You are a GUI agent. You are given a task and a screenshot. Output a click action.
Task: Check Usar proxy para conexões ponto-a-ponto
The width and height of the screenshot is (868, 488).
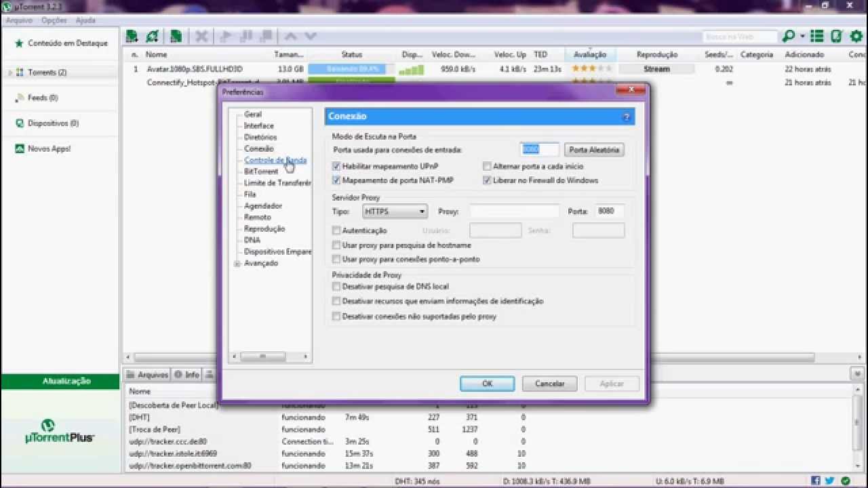[336, 260]
